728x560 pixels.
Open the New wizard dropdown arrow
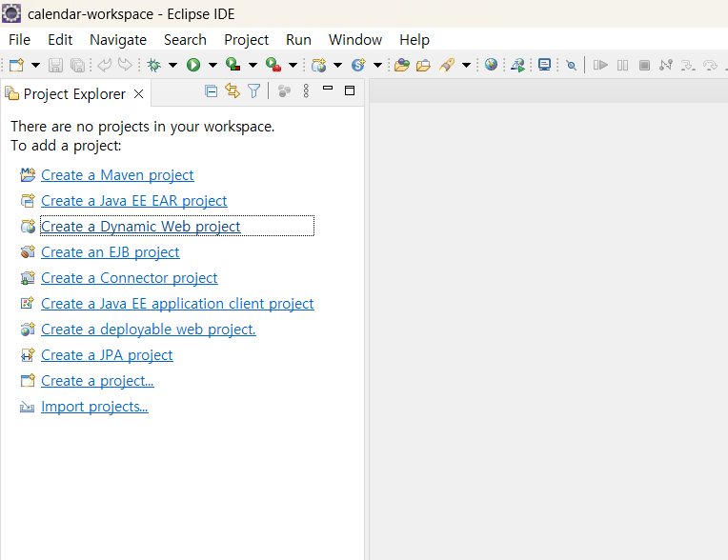(35, 66)
